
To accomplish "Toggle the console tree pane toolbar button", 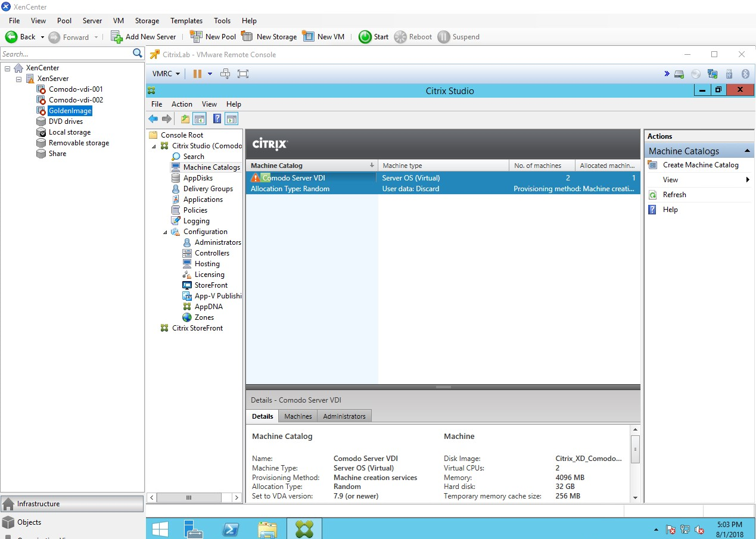I will [200, 119].
